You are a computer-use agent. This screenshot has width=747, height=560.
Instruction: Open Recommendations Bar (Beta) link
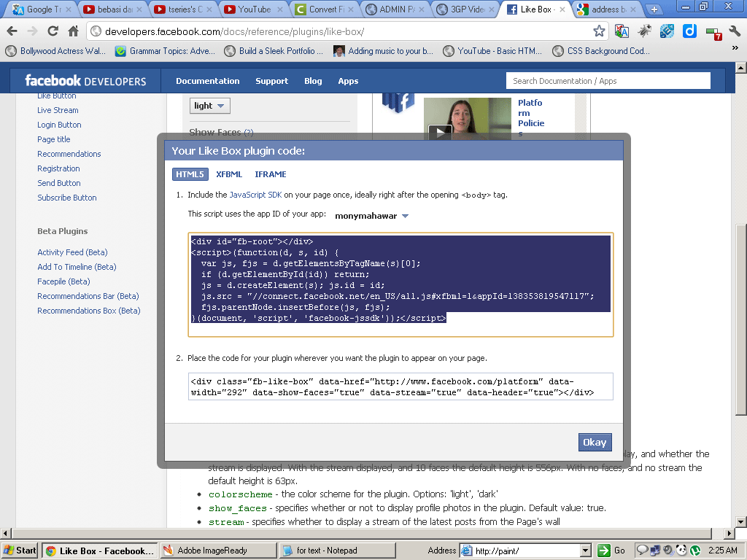point(88,296)
